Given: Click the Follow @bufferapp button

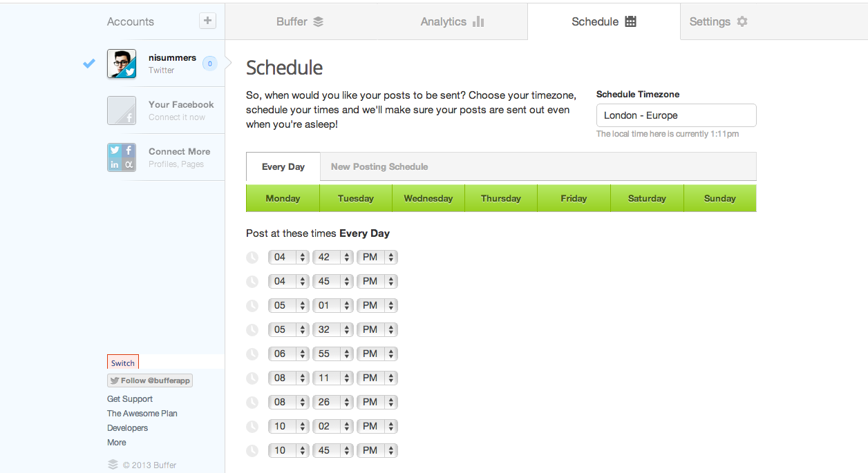Looking at the screenshot, I should pos(150,380).
